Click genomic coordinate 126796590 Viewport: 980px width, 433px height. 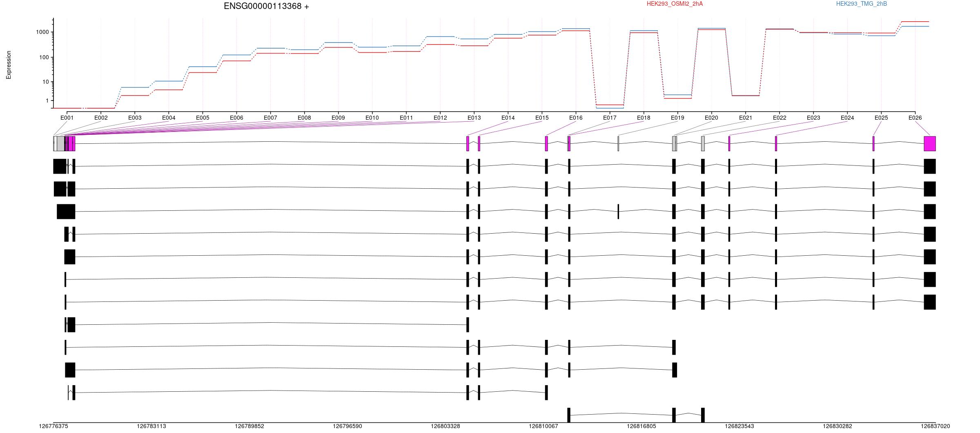(347, 426)
